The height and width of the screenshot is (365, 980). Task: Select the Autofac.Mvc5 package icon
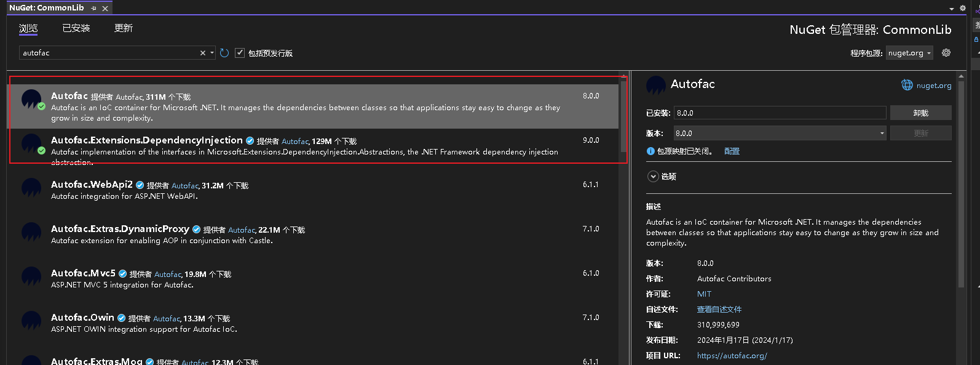(x=31, y=276)
